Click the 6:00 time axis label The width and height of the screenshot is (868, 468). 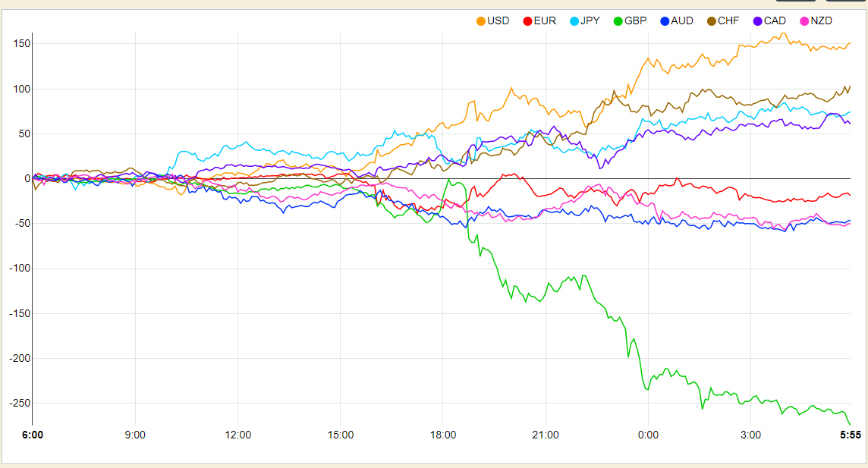pyautogui.click(x=33, y=435)
